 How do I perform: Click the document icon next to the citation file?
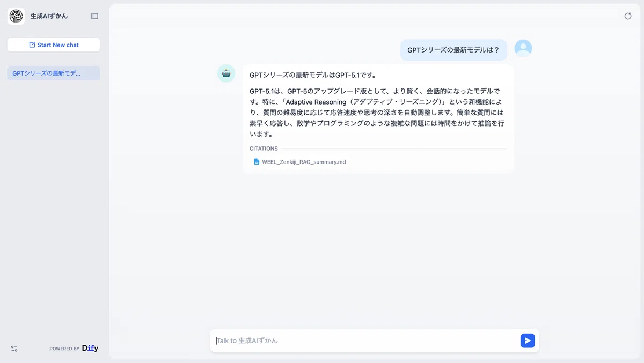point(257,161)
